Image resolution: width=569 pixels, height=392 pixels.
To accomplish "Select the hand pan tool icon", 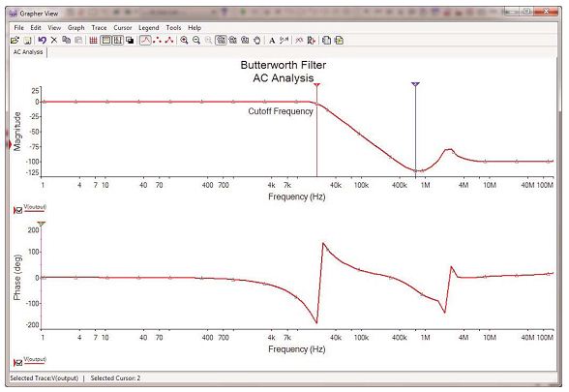I will tap(257, 41).
